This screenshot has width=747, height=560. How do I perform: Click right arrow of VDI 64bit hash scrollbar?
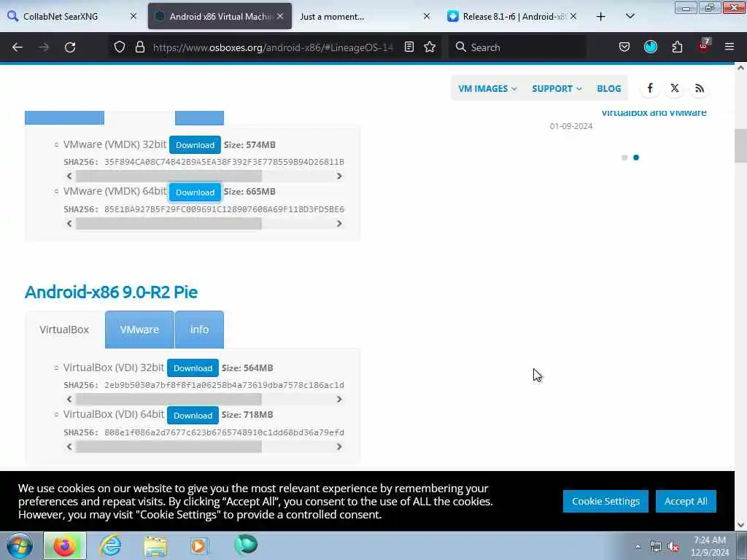pyautogui.click(x=339, y=447)
